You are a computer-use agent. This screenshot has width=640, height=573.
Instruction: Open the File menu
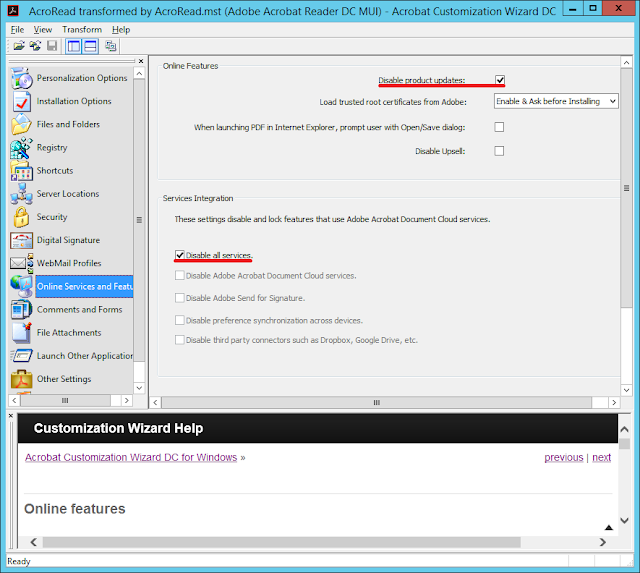pyautogui.click(x=17, y=29)
